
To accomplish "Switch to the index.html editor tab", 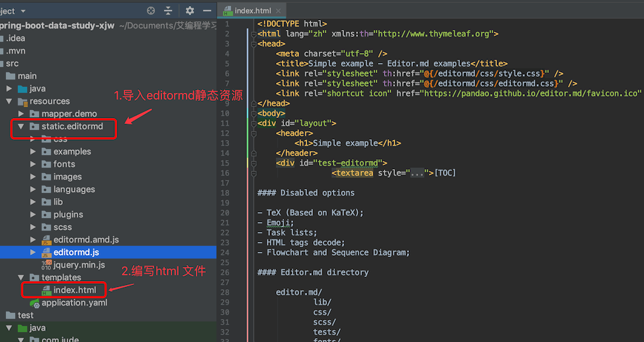I will pyautogui.click(x=252, y=11).
